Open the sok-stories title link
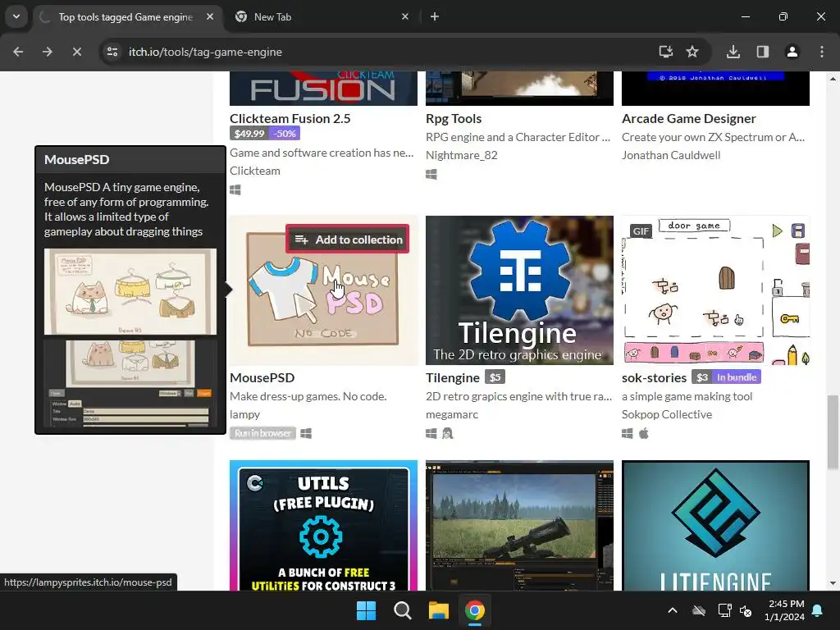840x630 pixels. (x=654, y=377)
